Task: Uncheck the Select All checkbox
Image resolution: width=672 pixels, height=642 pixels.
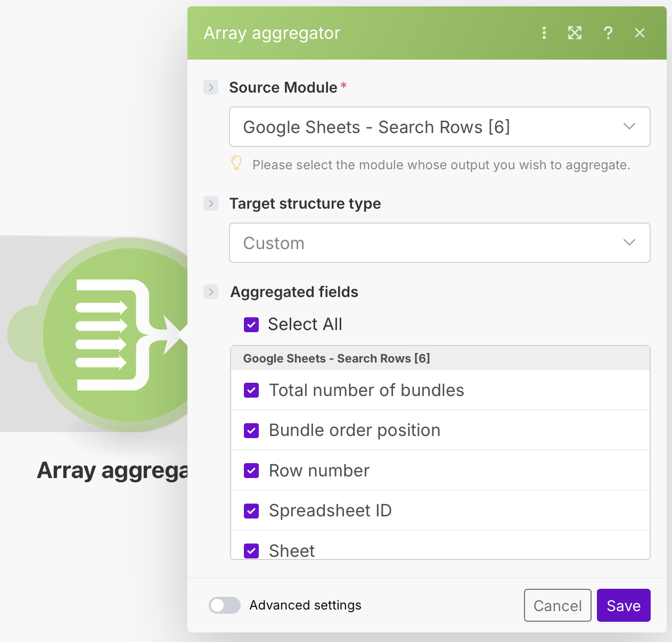Action: click(x=251, y=324)
